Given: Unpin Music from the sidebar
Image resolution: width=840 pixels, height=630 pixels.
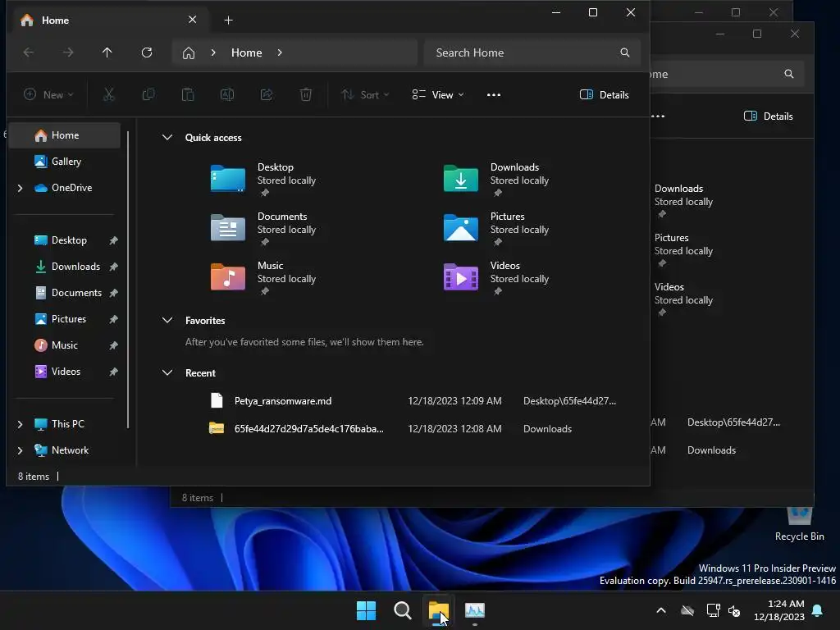Looking at the screenshot, I should [113, 345].
